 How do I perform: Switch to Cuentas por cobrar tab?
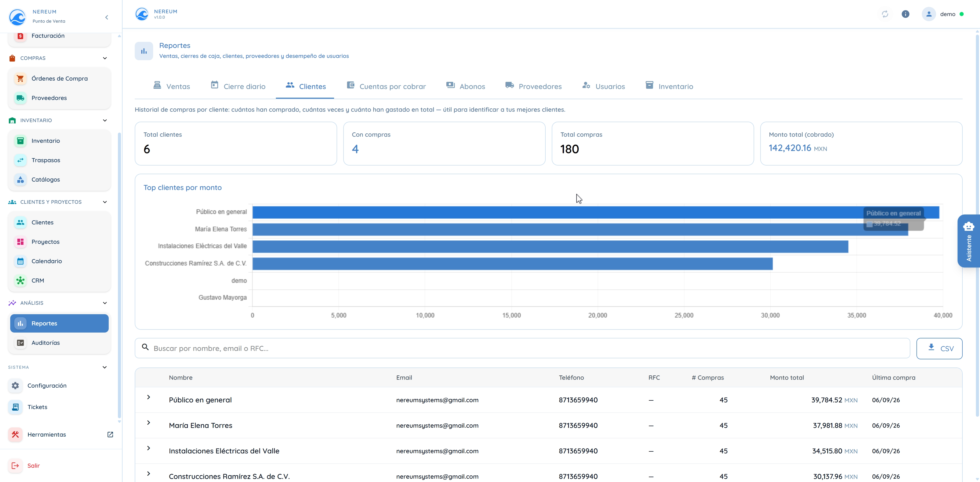386,86
